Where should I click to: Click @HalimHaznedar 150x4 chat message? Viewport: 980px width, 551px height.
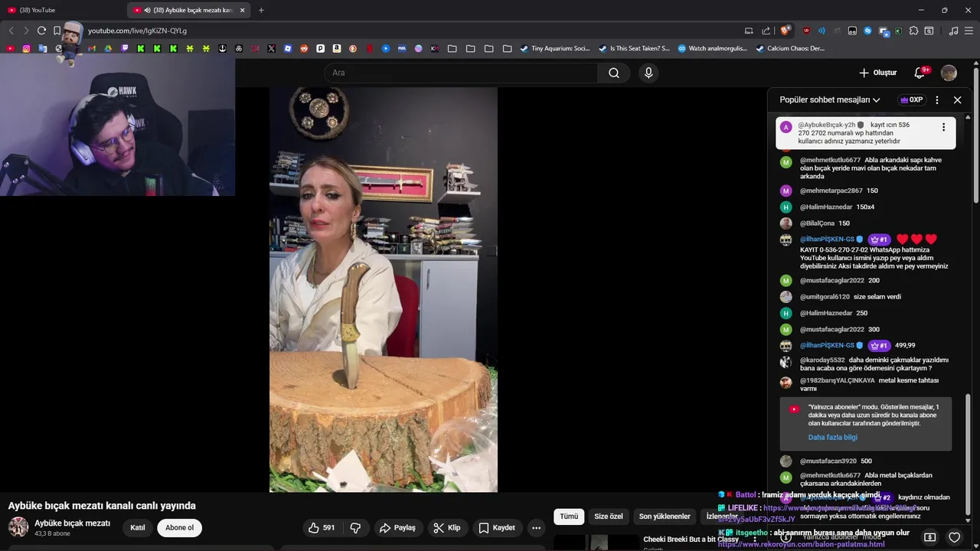click(x=865, y=207)
